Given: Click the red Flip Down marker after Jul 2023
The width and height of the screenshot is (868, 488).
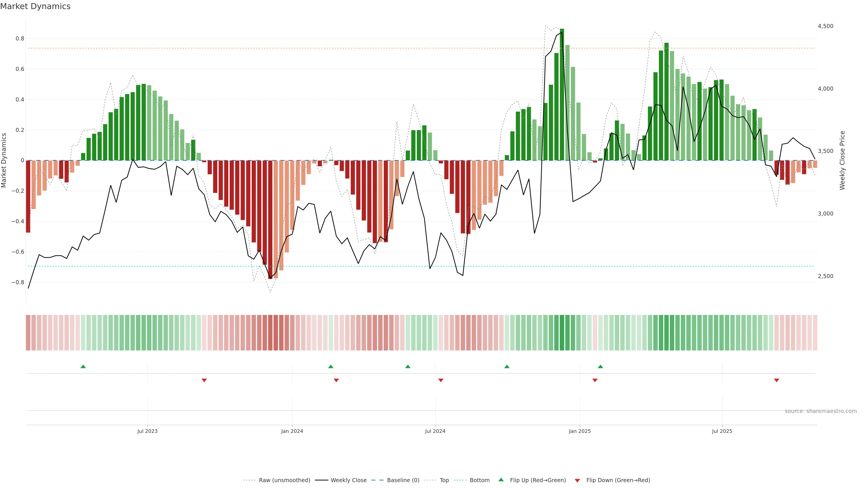Looking at the screenshot, I should (204, 380).
